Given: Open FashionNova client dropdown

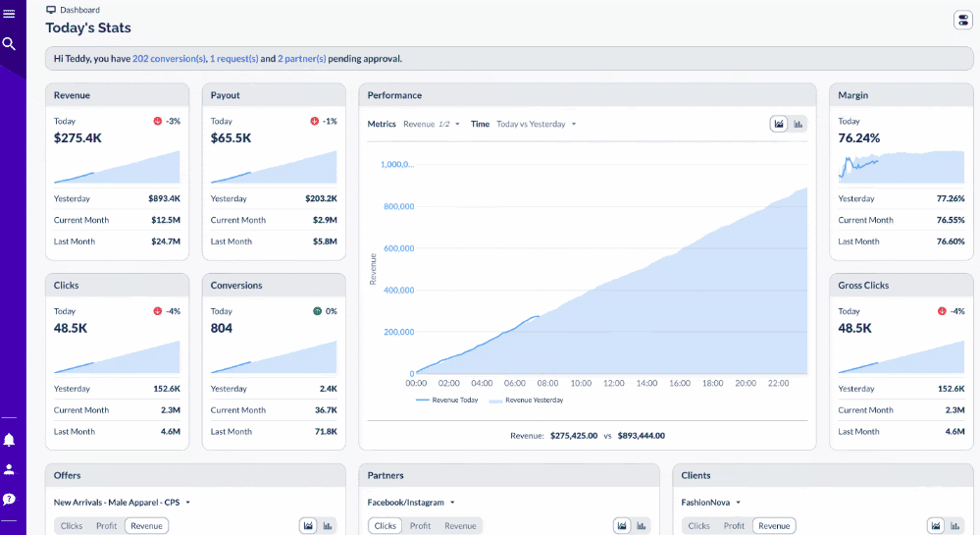Looking at the screenshot, I should pos(710,503).
